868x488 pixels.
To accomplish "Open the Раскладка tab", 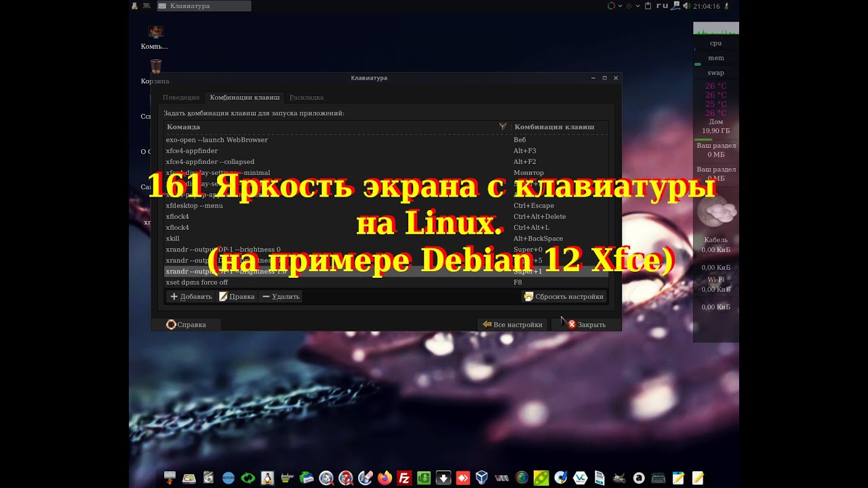I will click(x=307, y=98).
